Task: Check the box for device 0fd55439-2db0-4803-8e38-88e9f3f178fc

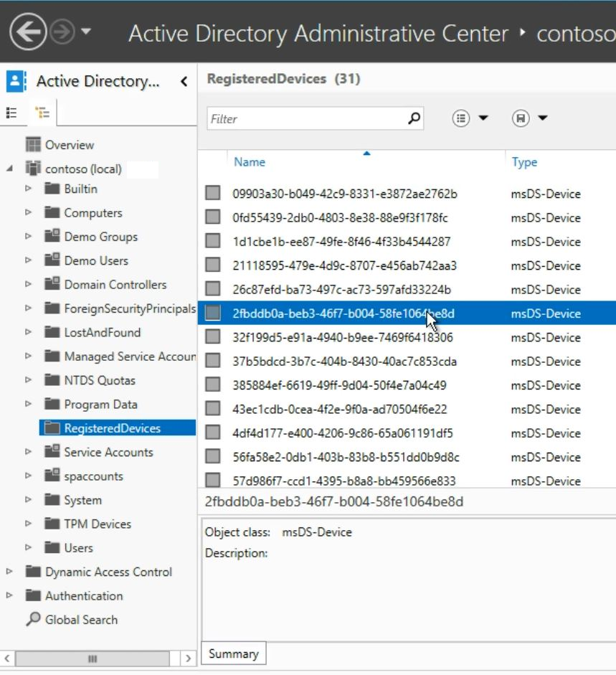Action: pos(213,217)
